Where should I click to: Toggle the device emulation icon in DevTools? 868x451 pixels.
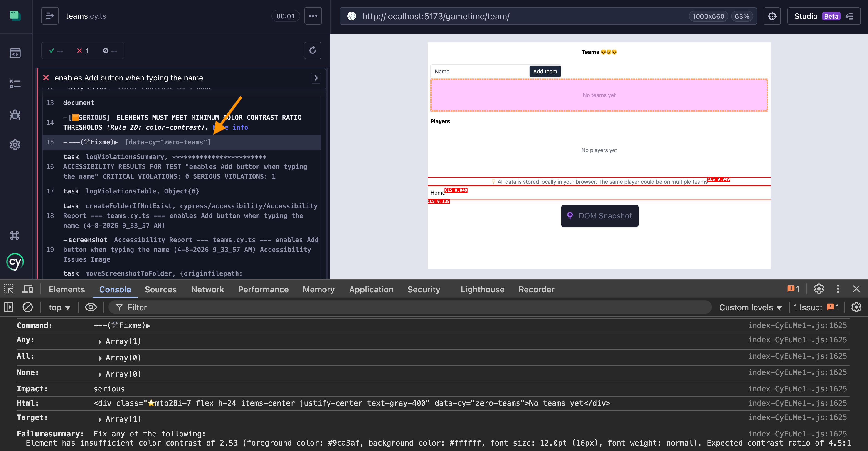pos(27,289)
